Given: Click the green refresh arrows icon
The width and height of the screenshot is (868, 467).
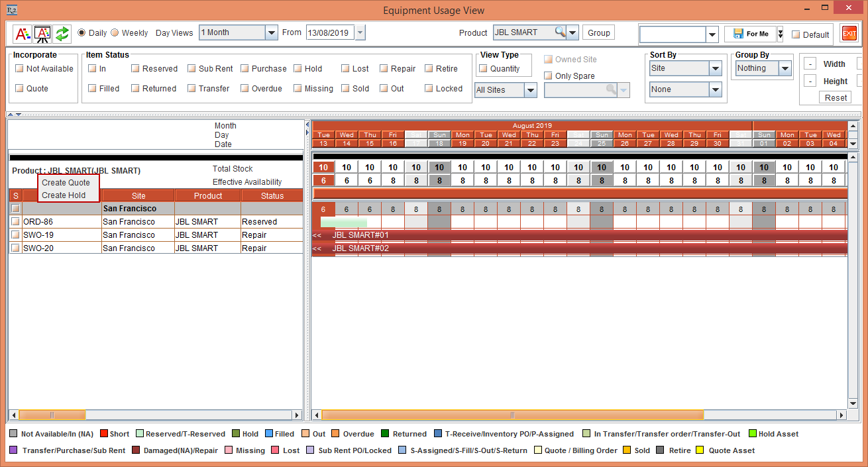Looking at the screenshot, I should [62, 33].
